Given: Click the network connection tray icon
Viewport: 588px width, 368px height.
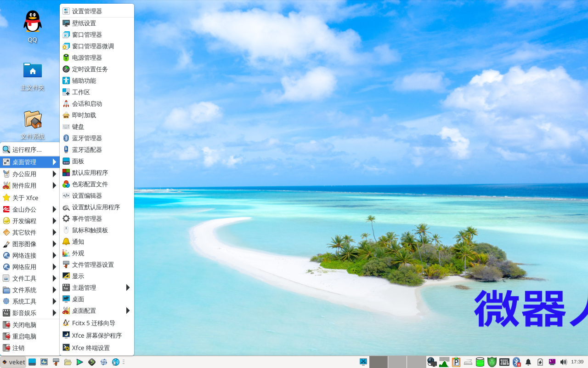Looking at the screenshot, I should tap(432, 362).
